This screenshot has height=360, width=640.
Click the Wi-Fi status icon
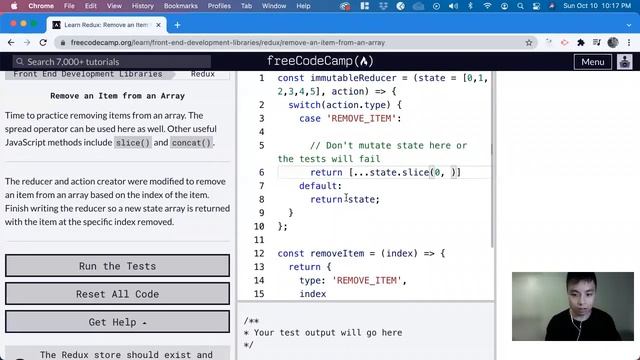[x=487, y=6]
